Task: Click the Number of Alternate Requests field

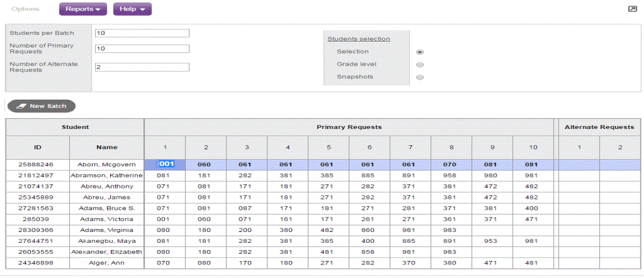Action: click(142, 67)
